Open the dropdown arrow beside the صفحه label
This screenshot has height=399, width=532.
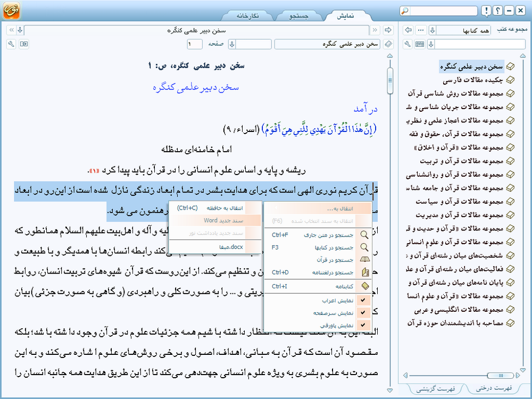click(232, 44)
